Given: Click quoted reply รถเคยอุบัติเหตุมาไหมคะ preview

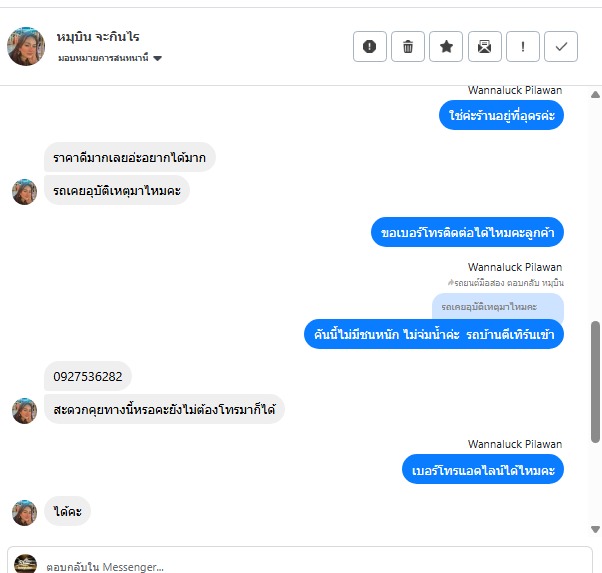Looking at the screenshot, I should point(498,307).
